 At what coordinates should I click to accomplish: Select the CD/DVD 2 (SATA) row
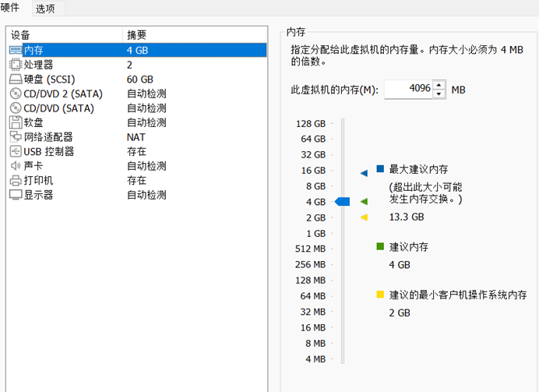(138, 94)
